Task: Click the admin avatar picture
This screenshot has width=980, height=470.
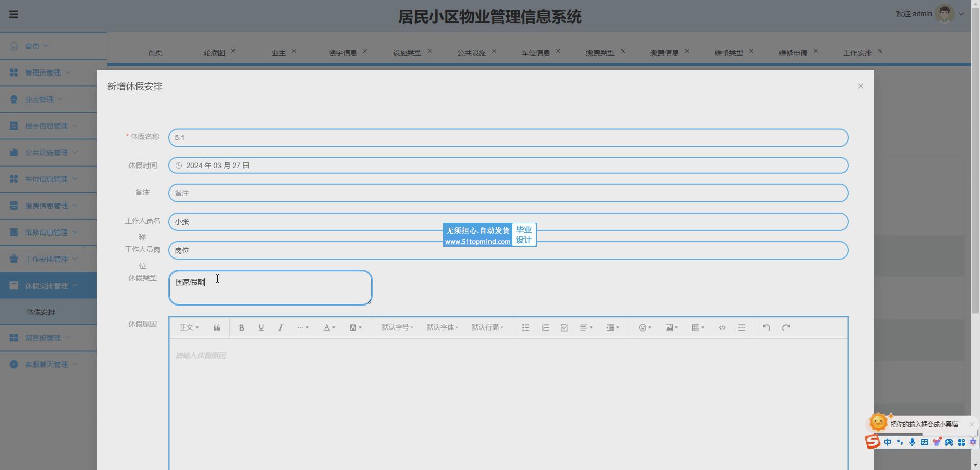Action: click(945, 14)
